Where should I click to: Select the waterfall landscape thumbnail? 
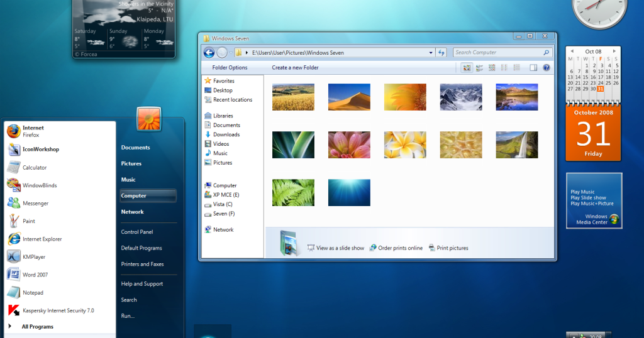517,144
